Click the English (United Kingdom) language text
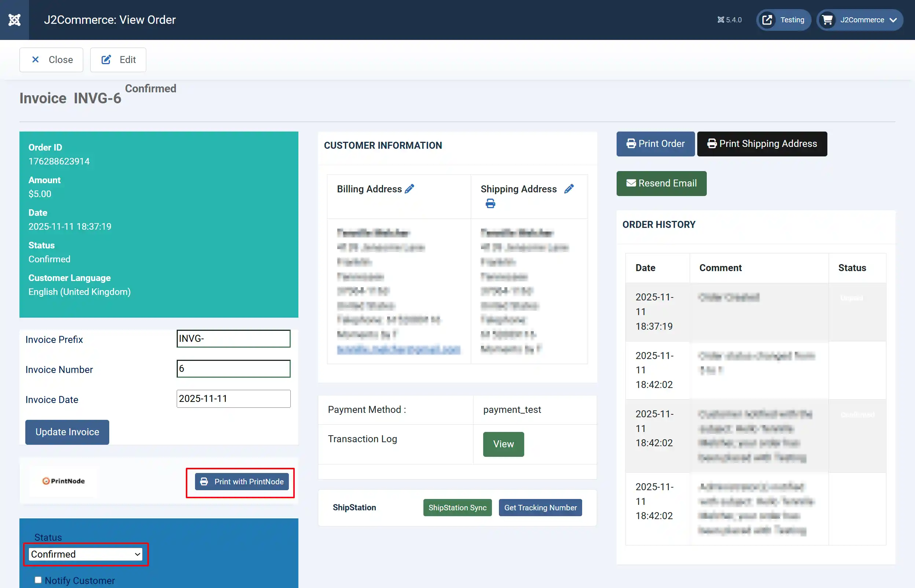Image resolution: width=915 pixels, height=588 pixels. pyautogui.click(x=80, y=292)
